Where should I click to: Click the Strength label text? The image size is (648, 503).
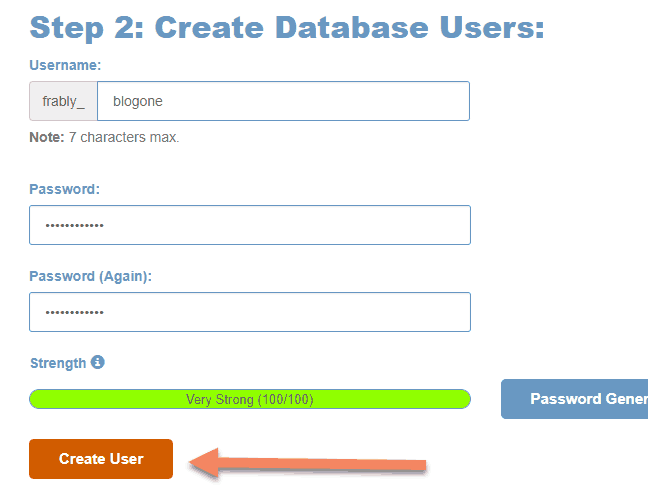(58, 363)
